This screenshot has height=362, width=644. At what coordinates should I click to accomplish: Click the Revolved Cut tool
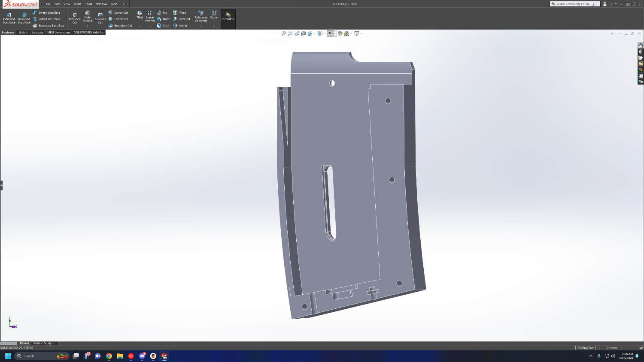(100, 17)
